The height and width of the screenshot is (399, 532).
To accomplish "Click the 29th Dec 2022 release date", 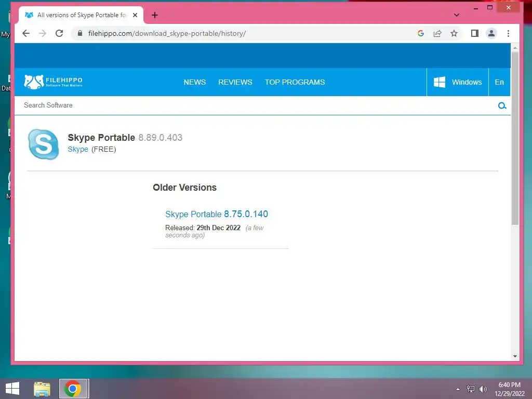I will click(x=219, y=228).
